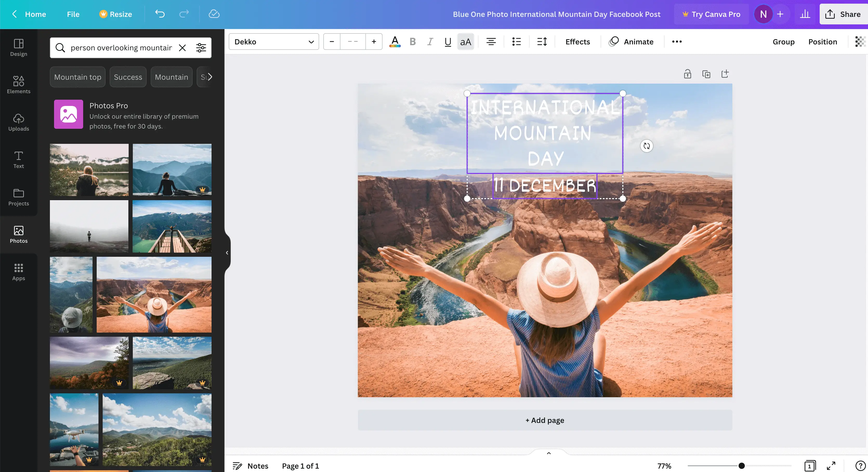
Task: Click the duplicate page icon
Action: pyautogui.click(x=706, y=74)
